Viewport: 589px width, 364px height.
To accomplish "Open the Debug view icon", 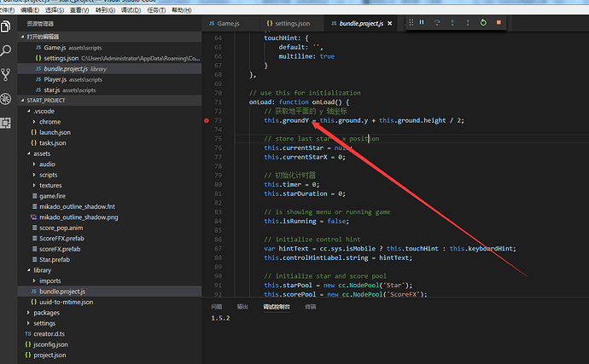I will [6, 99].
